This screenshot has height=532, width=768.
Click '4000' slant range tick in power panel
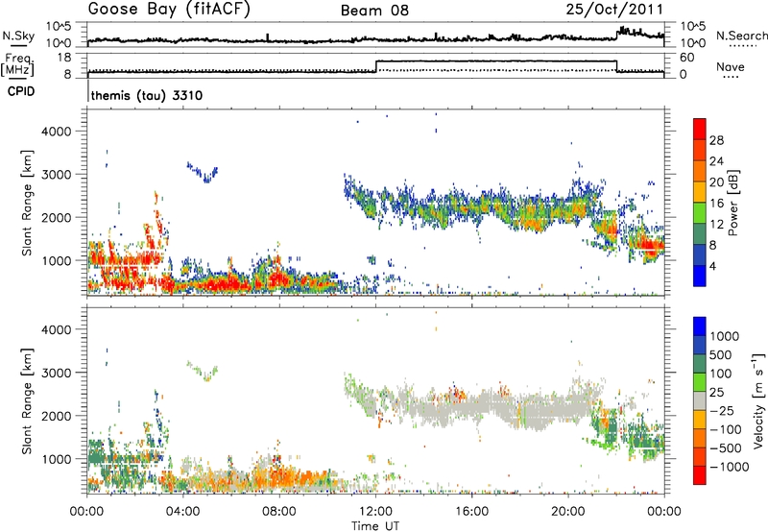[56, 132]
